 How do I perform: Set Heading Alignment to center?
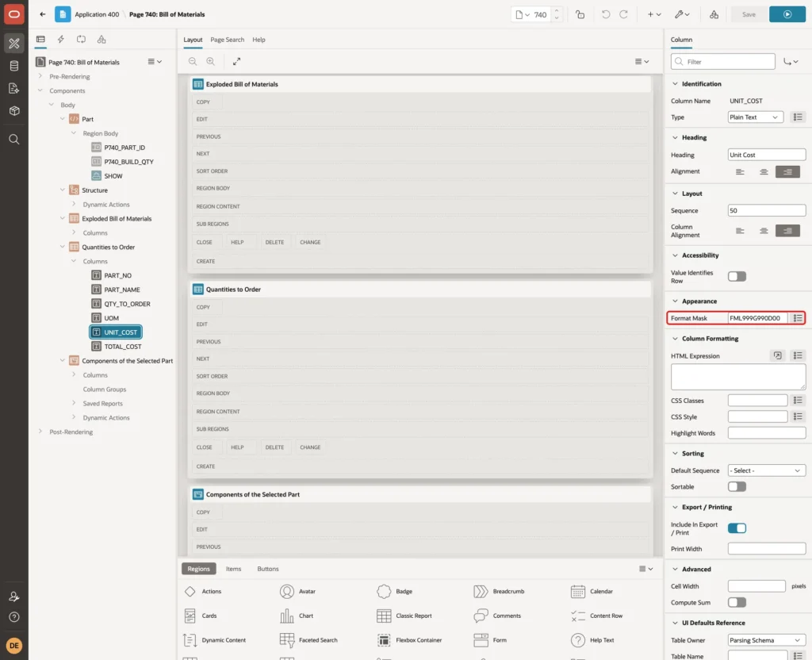pos(764,171)
